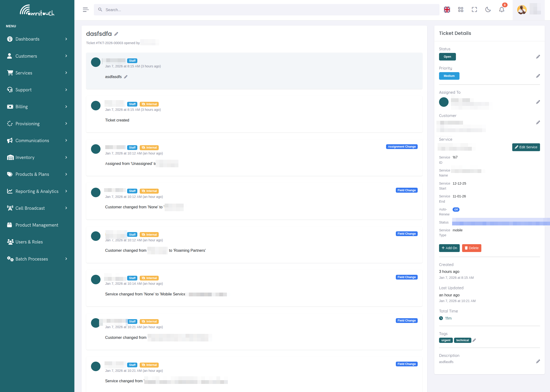
Task: Open the notifications bell
Action: [x=502, y=10]
